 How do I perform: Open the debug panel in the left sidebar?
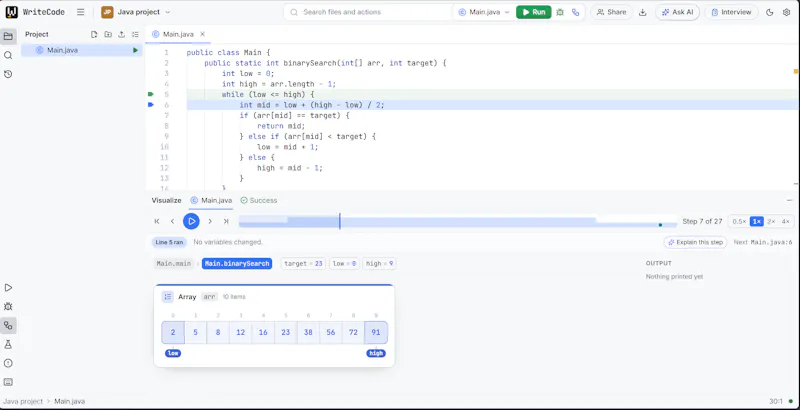[8, 306]
